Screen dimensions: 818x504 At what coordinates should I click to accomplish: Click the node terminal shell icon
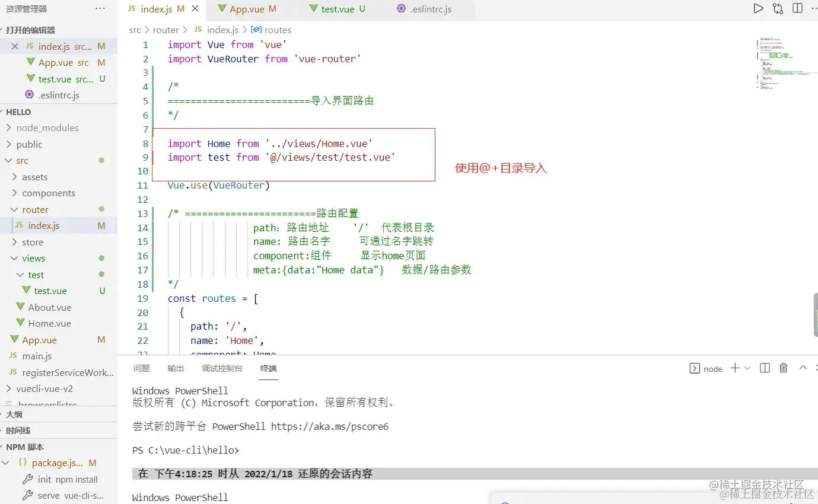tap(695, 368)
